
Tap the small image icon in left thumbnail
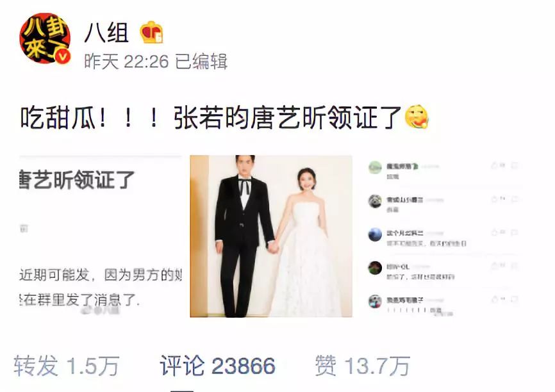pyautogui.click(x=23, y=229)
